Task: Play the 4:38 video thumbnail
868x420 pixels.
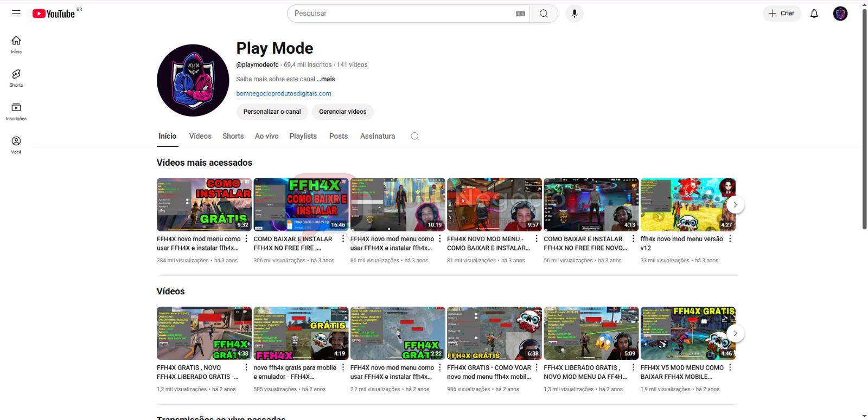Action: pyautogui.click(x=204, y=333)
